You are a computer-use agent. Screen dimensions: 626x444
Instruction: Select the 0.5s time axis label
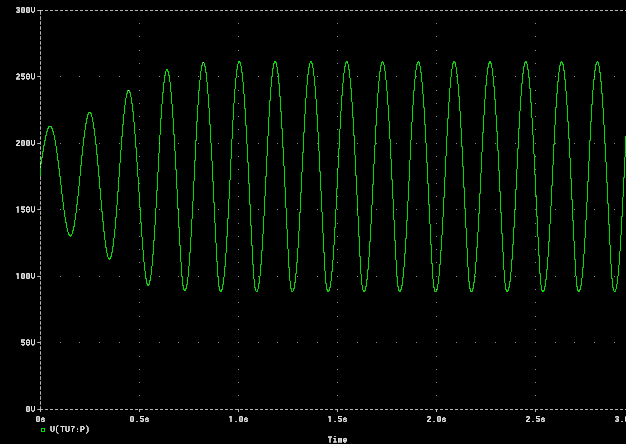pos(139,419)
